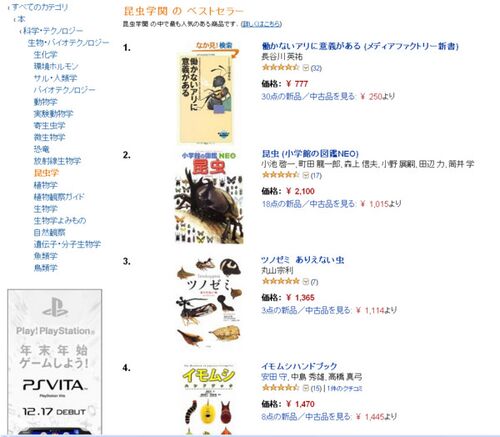Open the rating dropdown beside book 1 stars
500x437 pixels.
point(306,68)
